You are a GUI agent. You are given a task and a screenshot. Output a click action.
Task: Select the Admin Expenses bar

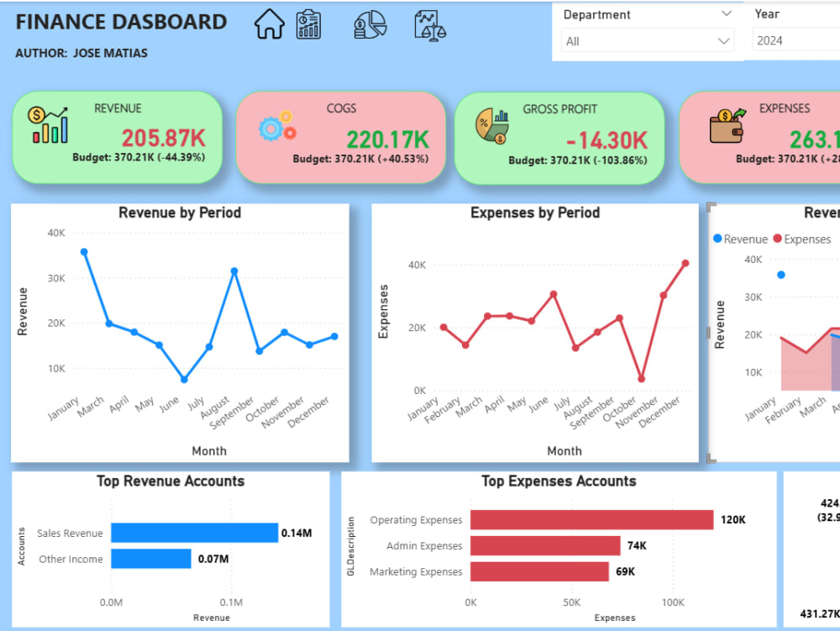[x=545, y=545]
